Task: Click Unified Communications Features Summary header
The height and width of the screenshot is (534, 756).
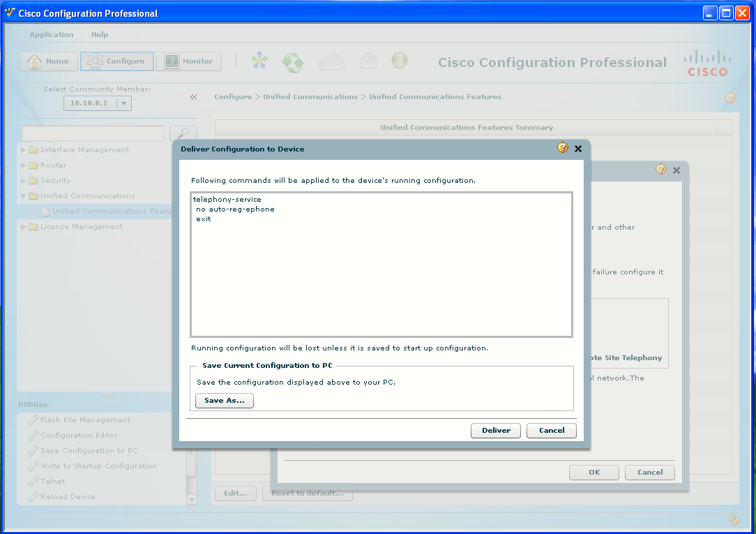Action: [x=467, y=128]
